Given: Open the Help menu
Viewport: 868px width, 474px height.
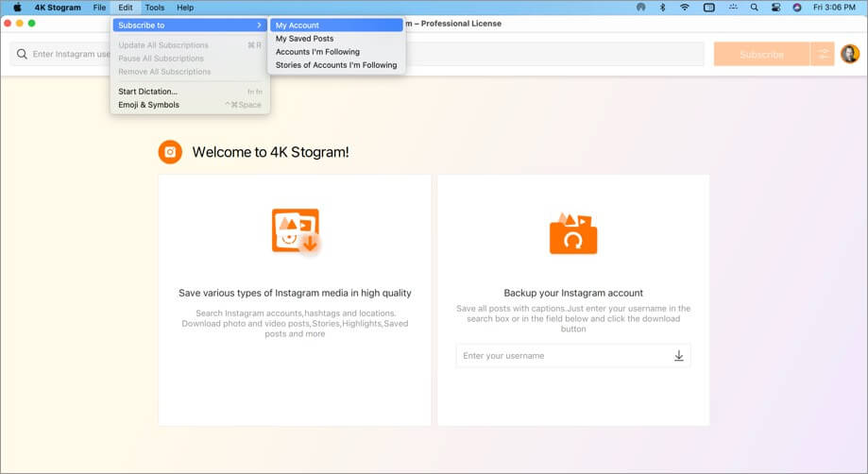Looking at the screenshot, I should tap(185, 8).
